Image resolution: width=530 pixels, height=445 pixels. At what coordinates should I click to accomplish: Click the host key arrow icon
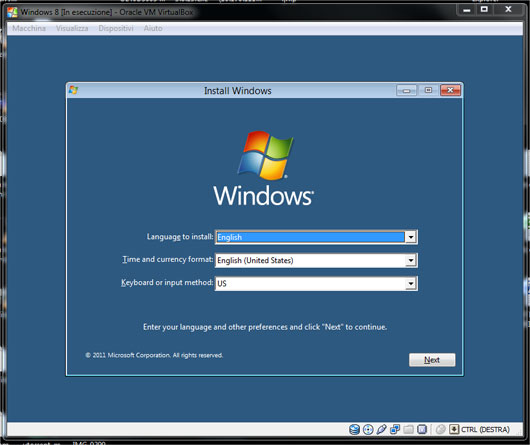pos(454,429)
